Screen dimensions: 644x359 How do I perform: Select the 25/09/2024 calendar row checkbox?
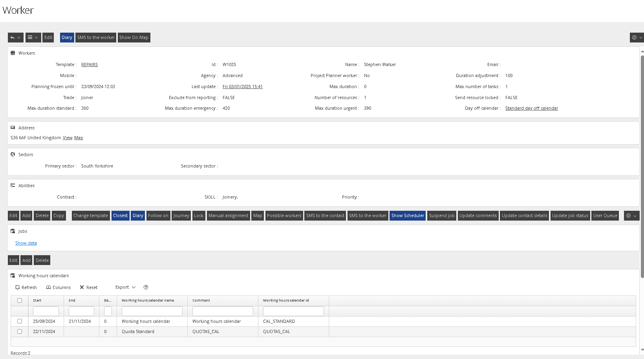[20, 321]
